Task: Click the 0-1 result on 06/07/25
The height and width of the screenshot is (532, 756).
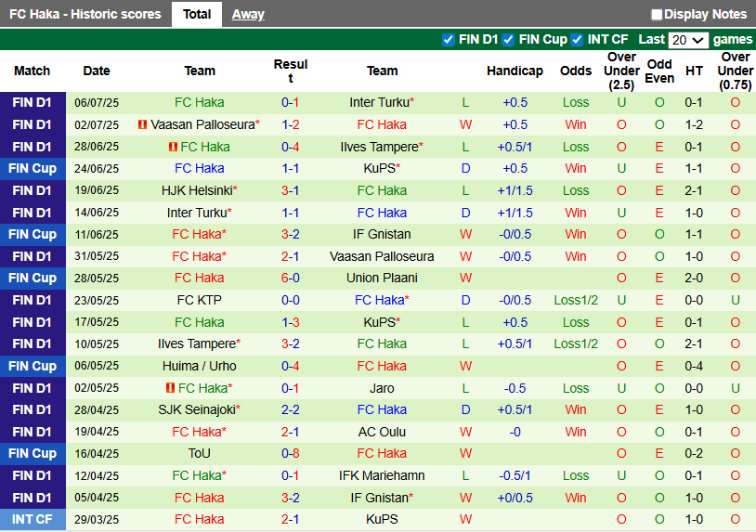Action: pos(291,103)
